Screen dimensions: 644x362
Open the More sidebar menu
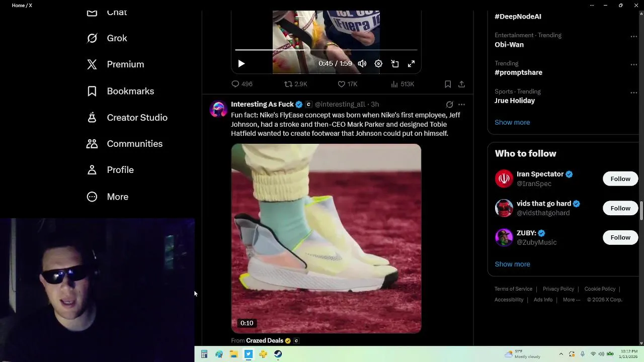click(107, 197)
